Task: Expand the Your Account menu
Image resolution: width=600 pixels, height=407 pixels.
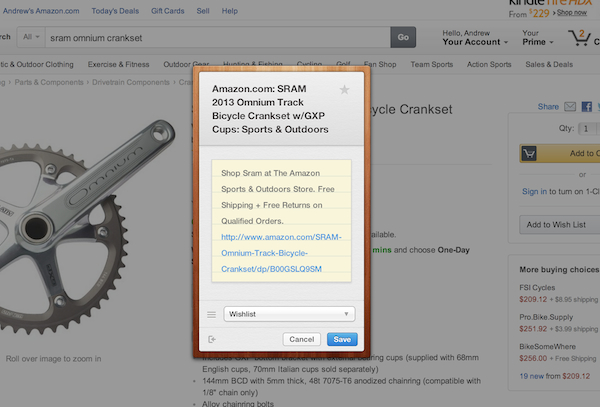Action: point(475,38)
